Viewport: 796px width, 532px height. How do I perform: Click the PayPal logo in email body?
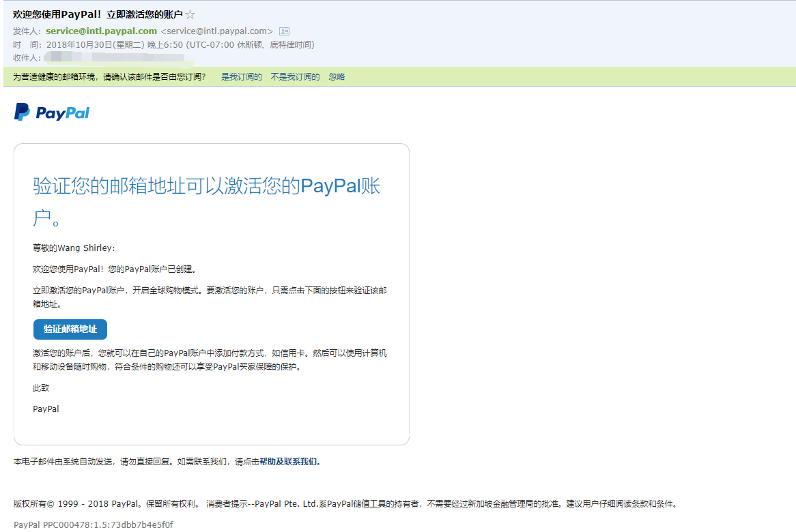point(52,113)
